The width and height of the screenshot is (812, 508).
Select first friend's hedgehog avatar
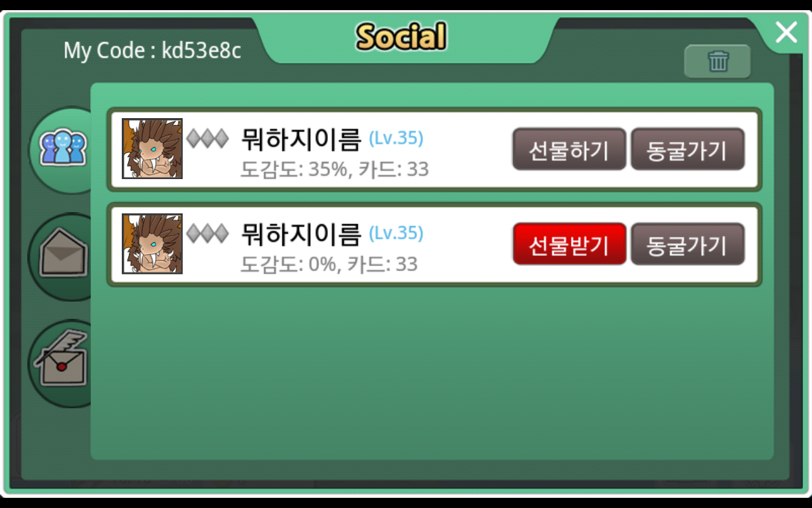pos(152,149)
